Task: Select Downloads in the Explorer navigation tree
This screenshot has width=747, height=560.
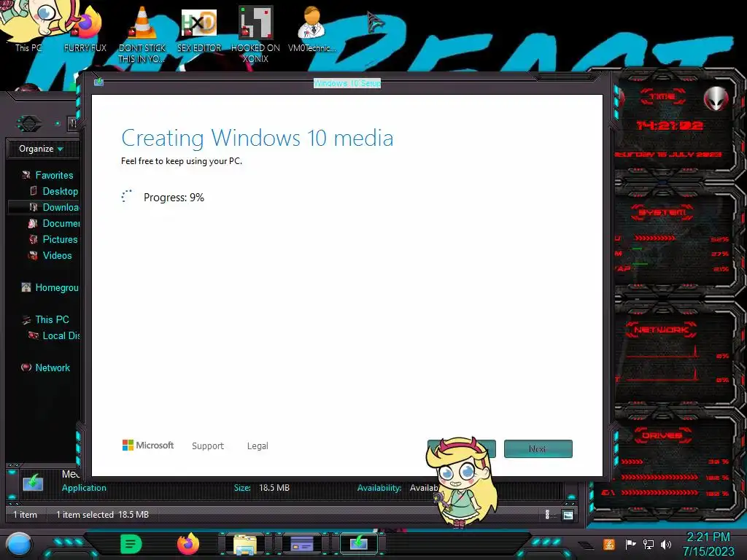Action: coord(61,207)
